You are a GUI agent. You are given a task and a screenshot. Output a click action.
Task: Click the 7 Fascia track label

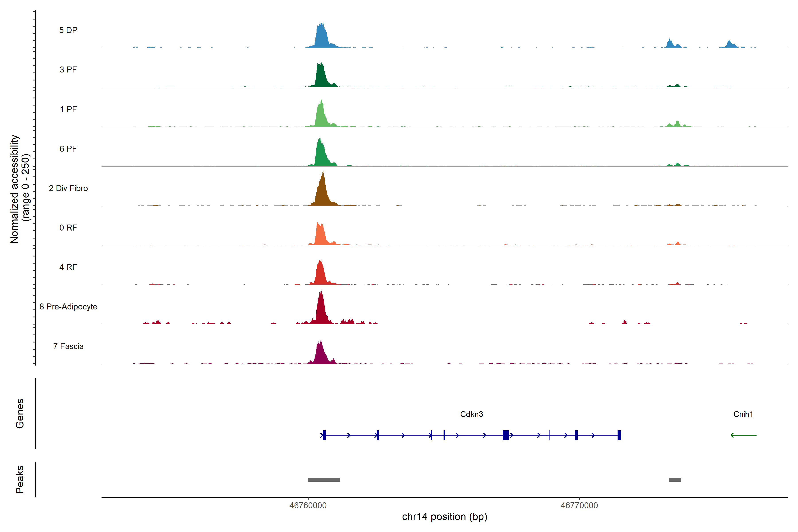click(68, 346)
